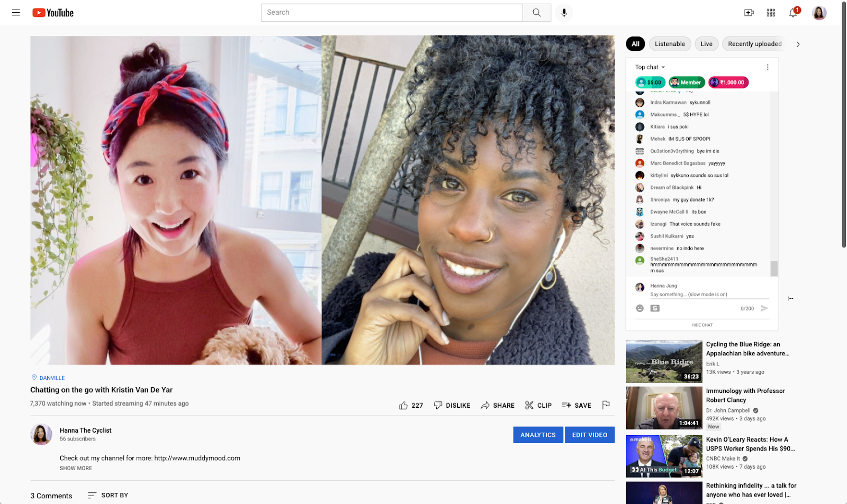Click the live chat scrollbar thumb
Viewport: 847px width, 504px height.
[774, 268]
